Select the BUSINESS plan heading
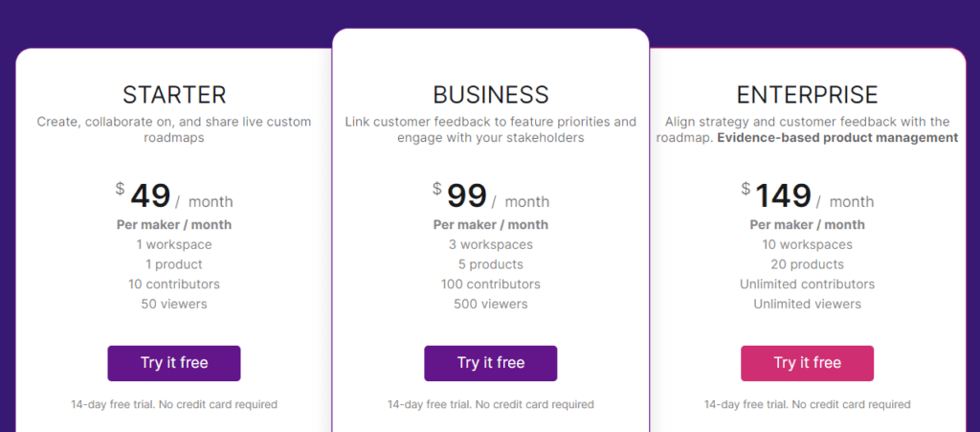The width and height of the screenshot is (980, 432). 491,95
